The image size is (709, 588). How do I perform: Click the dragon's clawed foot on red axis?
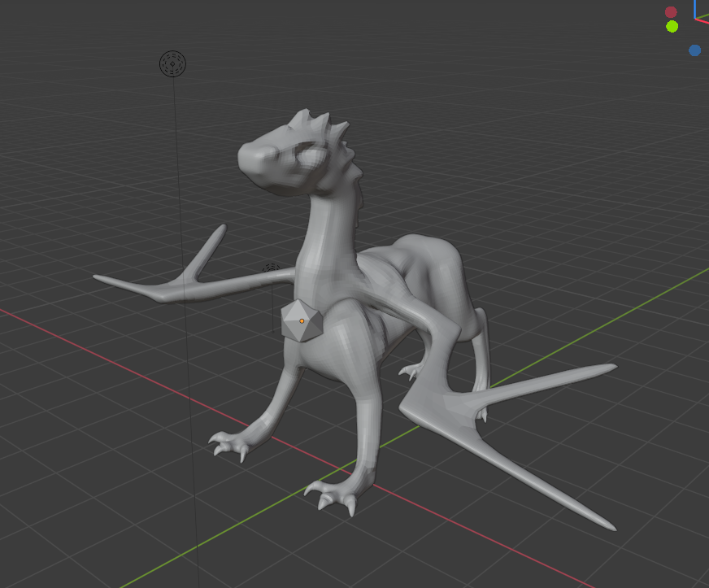230,443
